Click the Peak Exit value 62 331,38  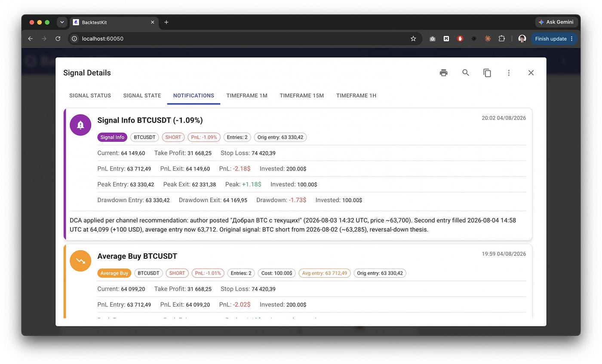pyautogui.click(x=204, y=184)
